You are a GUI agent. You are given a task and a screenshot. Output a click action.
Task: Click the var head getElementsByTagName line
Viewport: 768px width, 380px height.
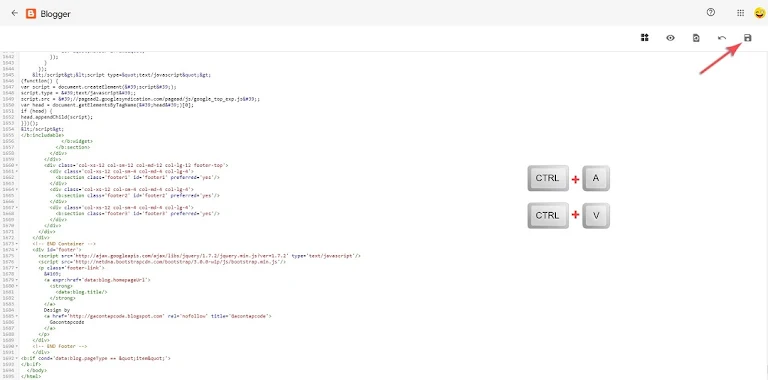[107, 105]
